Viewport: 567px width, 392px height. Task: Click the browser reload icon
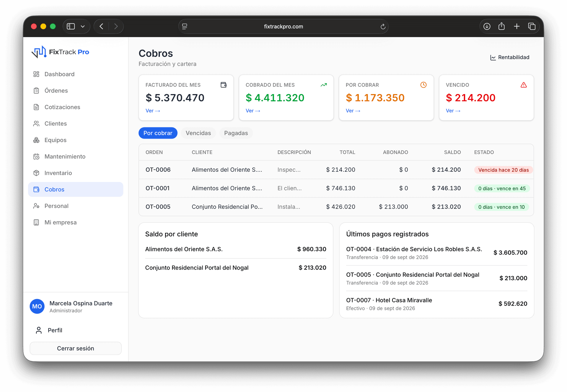(383, 27)
